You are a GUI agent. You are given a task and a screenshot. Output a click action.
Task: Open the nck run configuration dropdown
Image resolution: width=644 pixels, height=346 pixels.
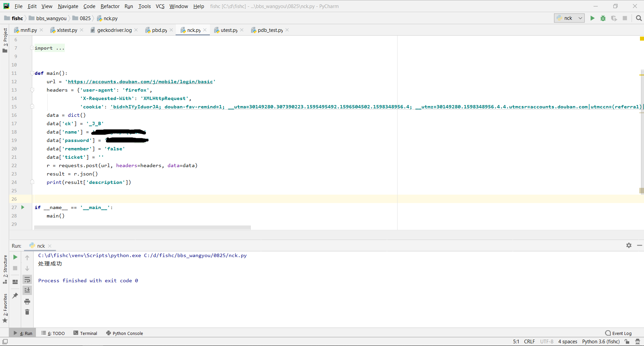coord(569,18)
